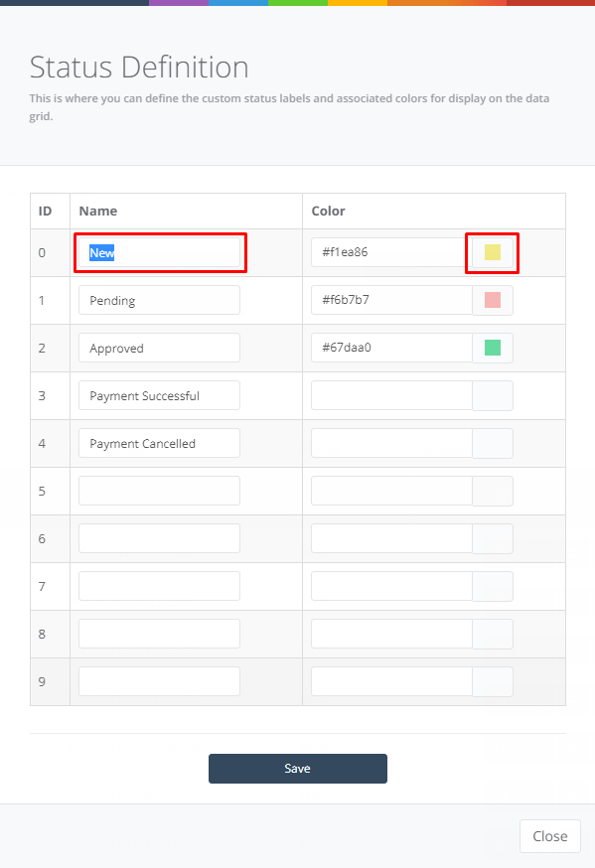Close the Status Definition dialog
Viewport: 595px width, 868px height.
pyautogui.click(x=550, y=836)
